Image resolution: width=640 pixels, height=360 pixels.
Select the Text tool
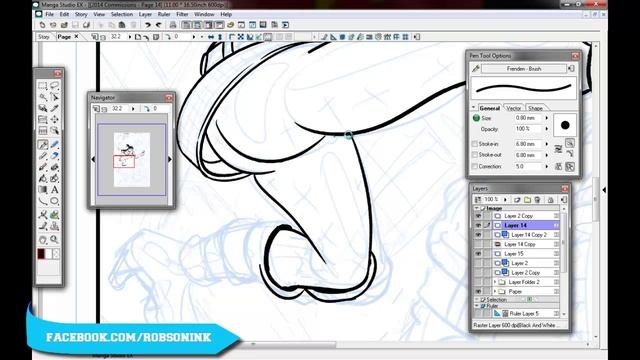tap(54, 190)
